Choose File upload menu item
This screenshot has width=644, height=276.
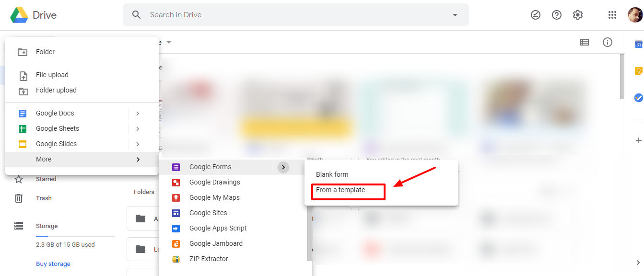82,75
